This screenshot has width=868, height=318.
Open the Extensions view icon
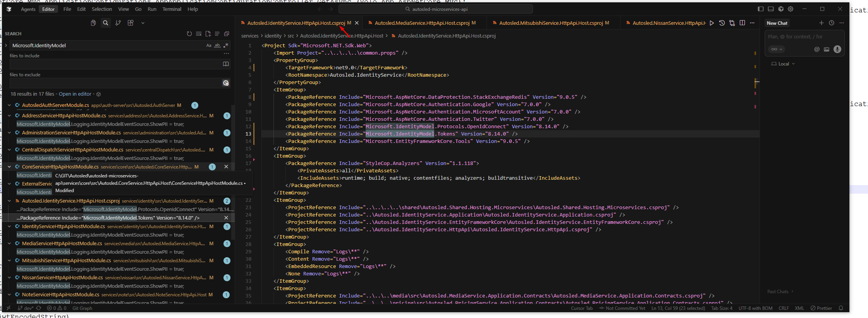click(x=131, y=23)
